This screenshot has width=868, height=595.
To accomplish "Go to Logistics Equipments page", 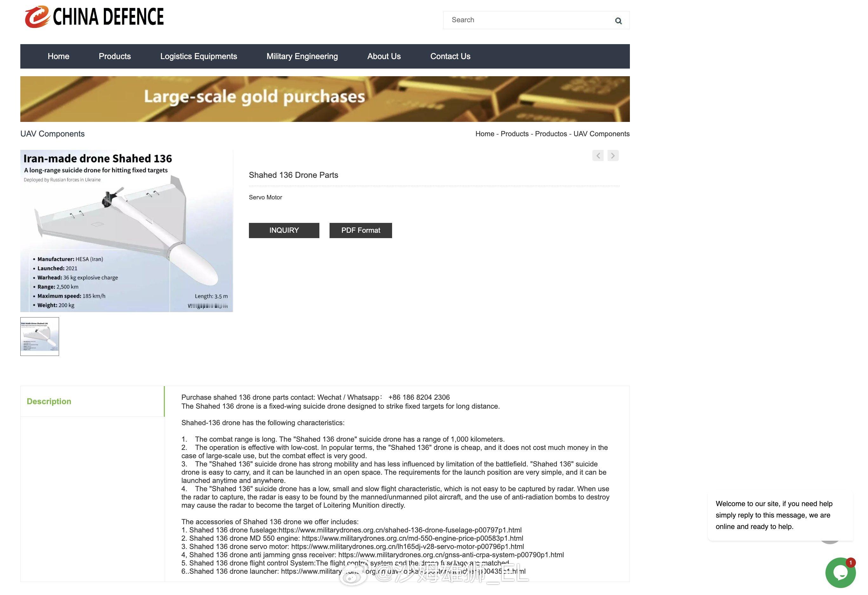I will [x=198, y=57].
